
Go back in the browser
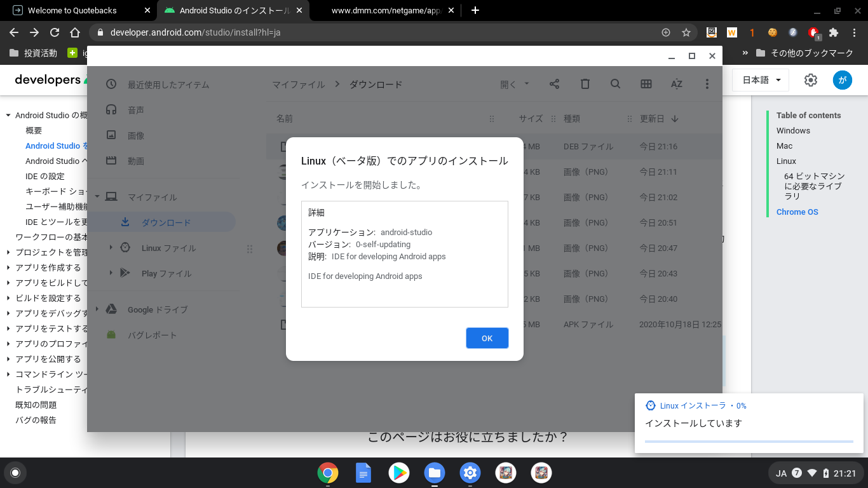(14, 32)
